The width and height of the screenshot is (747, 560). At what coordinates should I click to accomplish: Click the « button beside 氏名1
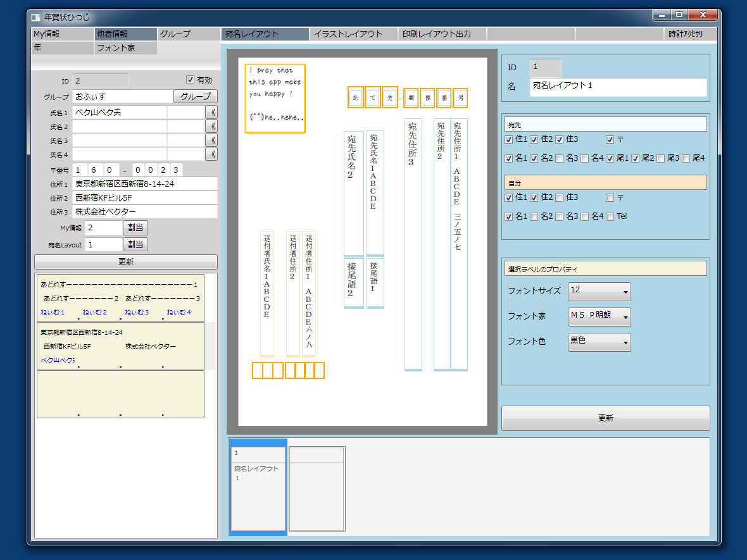pyautogui.click(x=211, y=113)
